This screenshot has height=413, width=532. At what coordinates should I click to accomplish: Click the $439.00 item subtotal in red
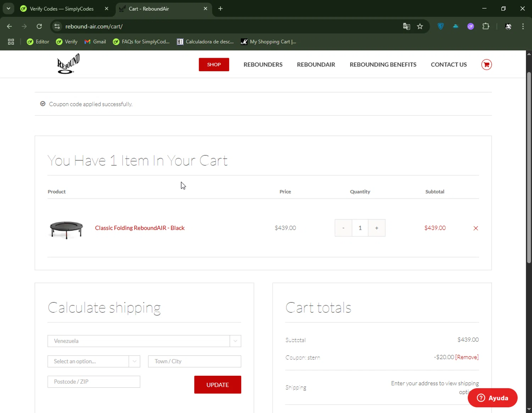[x=435, y=228]
